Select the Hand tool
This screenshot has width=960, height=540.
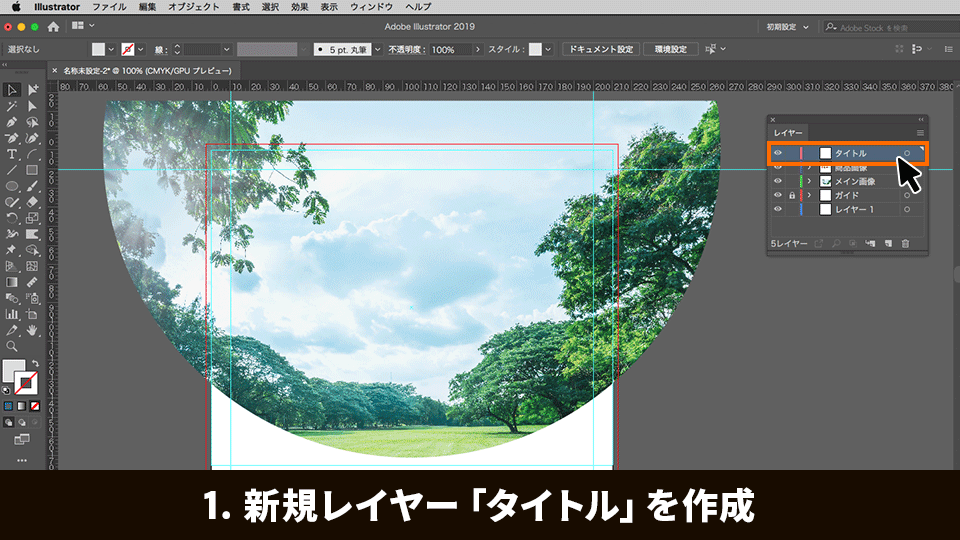point(32,330)
